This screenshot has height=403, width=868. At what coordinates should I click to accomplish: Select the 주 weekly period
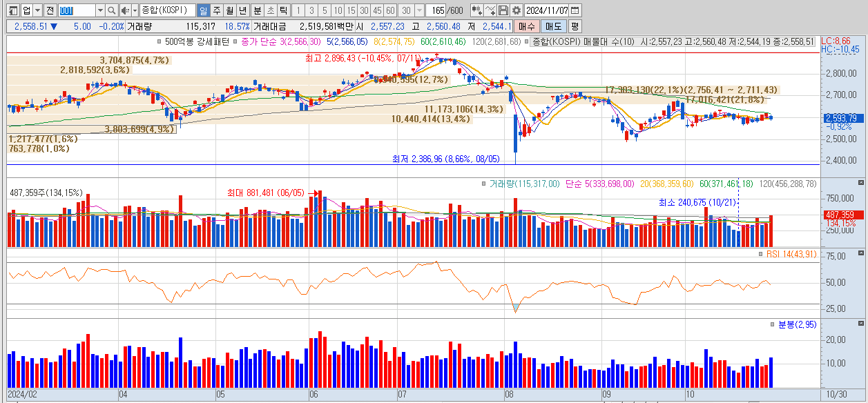[x=216, y=10]
